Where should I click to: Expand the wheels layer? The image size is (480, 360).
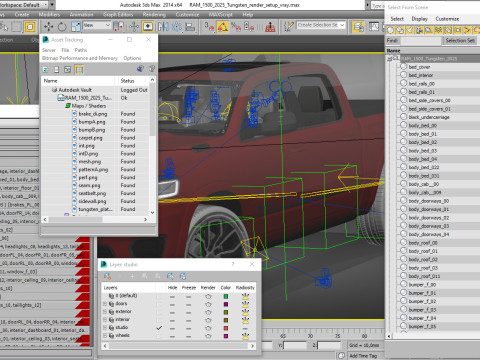tap(105, 336)
